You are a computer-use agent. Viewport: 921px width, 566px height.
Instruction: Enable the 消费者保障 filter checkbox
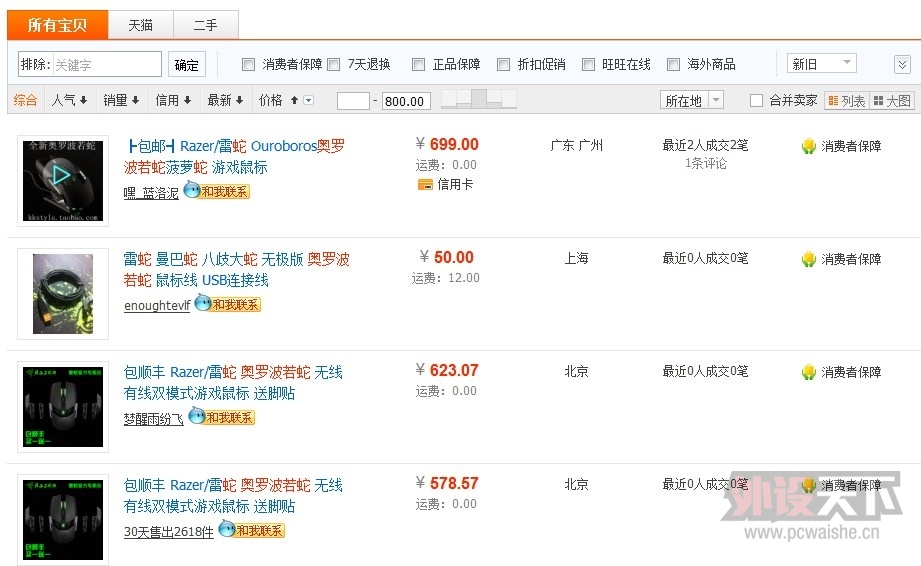(248, 64)
